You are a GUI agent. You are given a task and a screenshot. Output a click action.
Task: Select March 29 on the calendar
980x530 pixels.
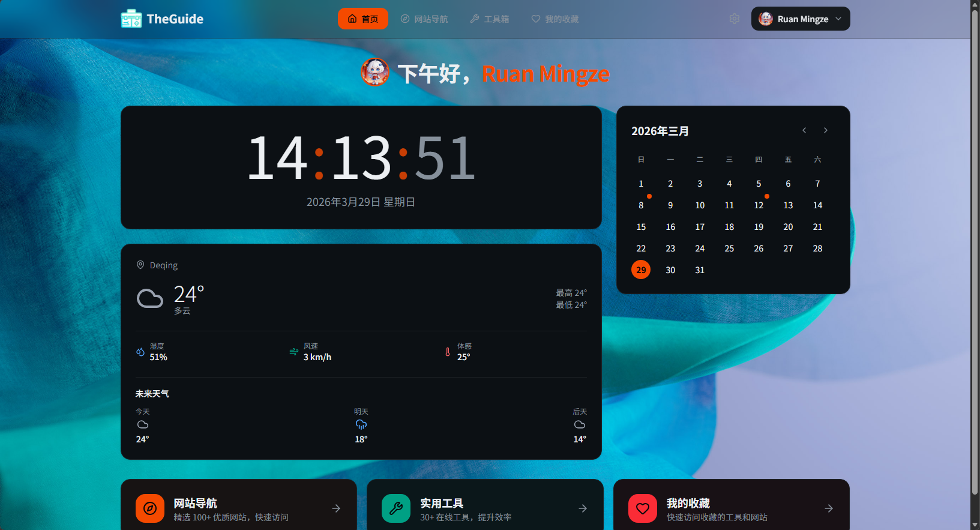[x=641, y=270]
